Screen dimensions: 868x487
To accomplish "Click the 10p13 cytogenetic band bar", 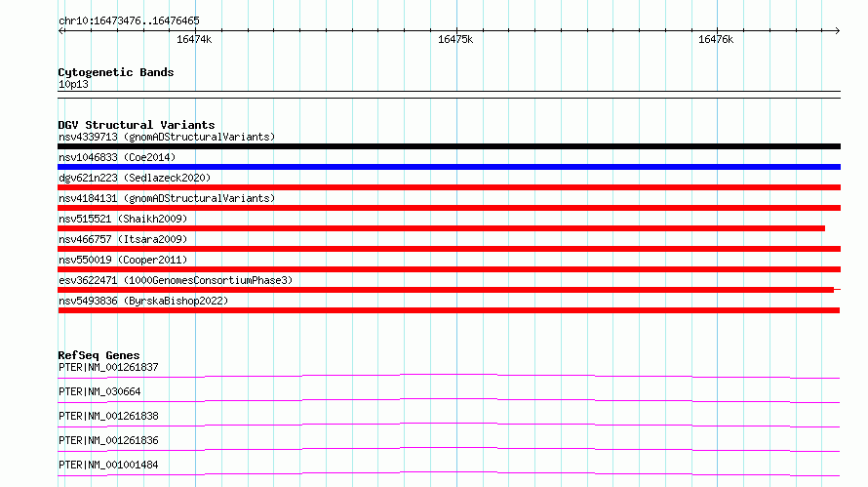I will pos(449,95).
